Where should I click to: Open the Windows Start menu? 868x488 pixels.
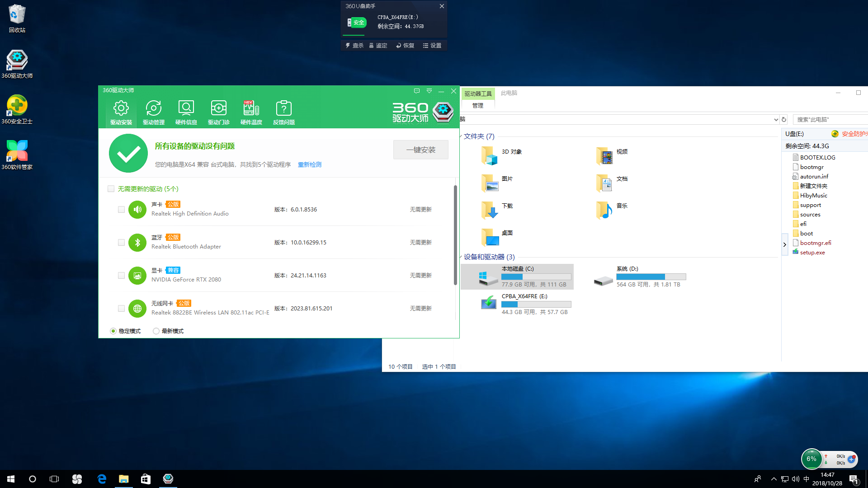pos(11,479)
